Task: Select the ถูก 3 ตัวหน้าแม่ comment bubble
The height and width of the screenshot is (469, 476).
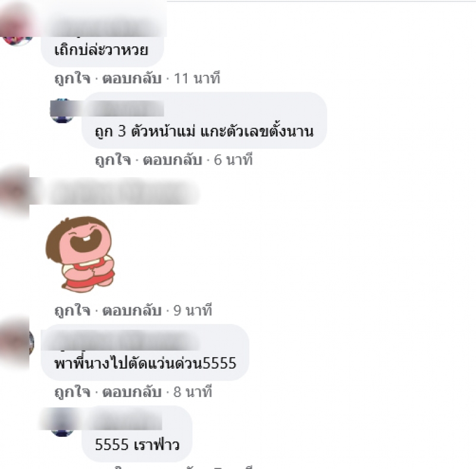Action: 204,121
